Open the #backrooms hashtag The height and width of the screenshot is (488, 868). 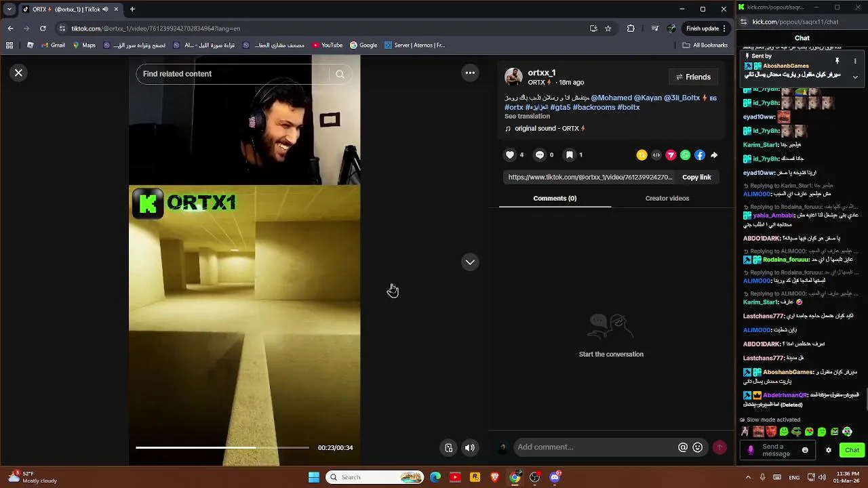594,107
